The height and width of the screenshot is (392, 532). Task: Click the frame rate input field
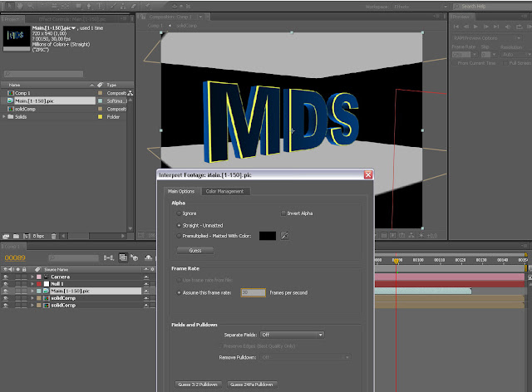pos(253,292)
